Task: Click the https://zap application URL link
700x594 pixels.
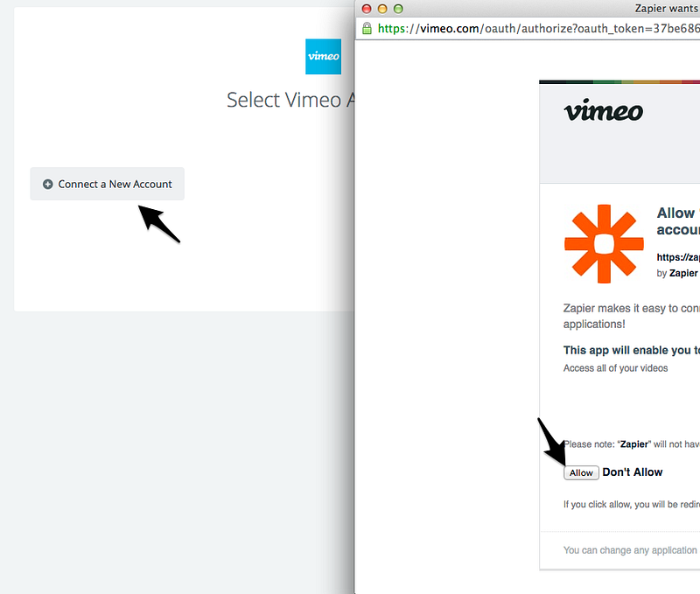Action: (x=678, y=257)
